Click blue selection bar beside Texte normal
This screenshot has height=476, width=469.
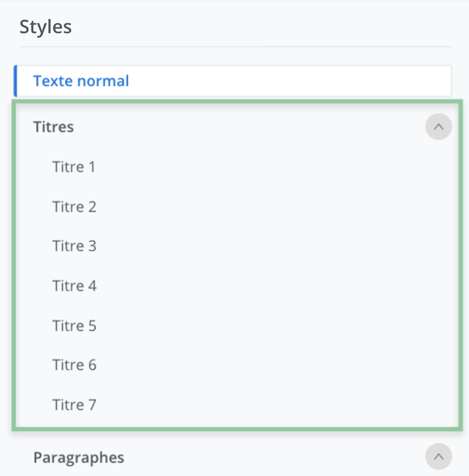pos(15,81)
